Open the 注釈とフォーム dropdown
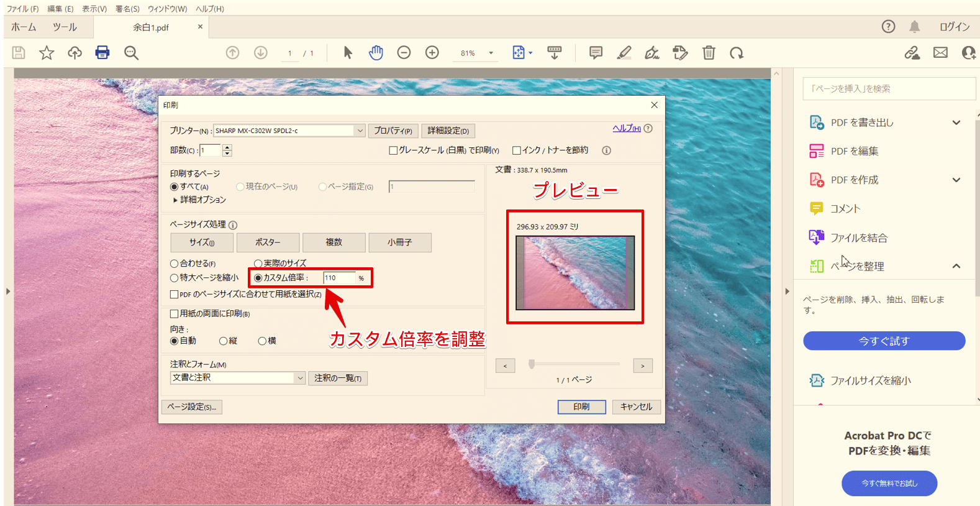The height and width of the screenshot is (506, 980). point(299,378)
